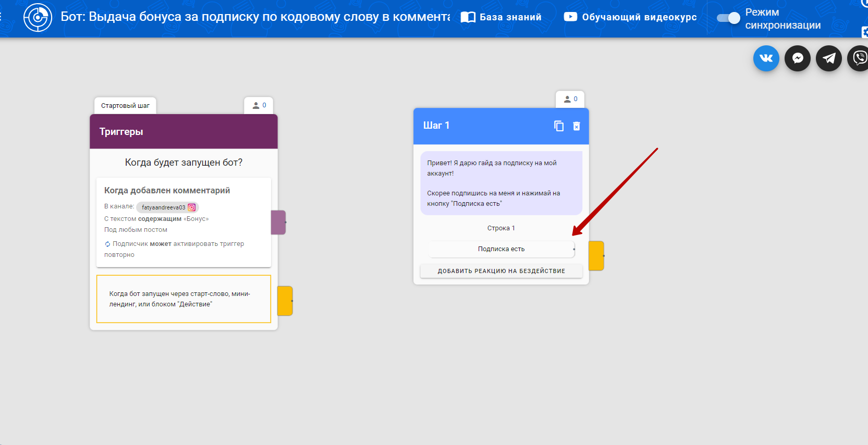
Task: Click the Instagram icon next to fatyaandreeva03
Action: click(192, 207)
